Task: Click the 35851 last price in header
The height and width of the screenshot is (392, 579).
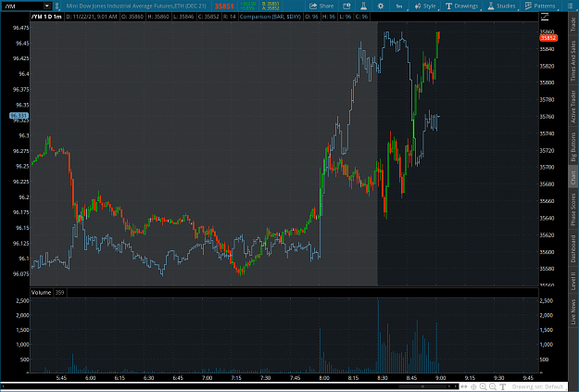Action: tap(224, 6)
